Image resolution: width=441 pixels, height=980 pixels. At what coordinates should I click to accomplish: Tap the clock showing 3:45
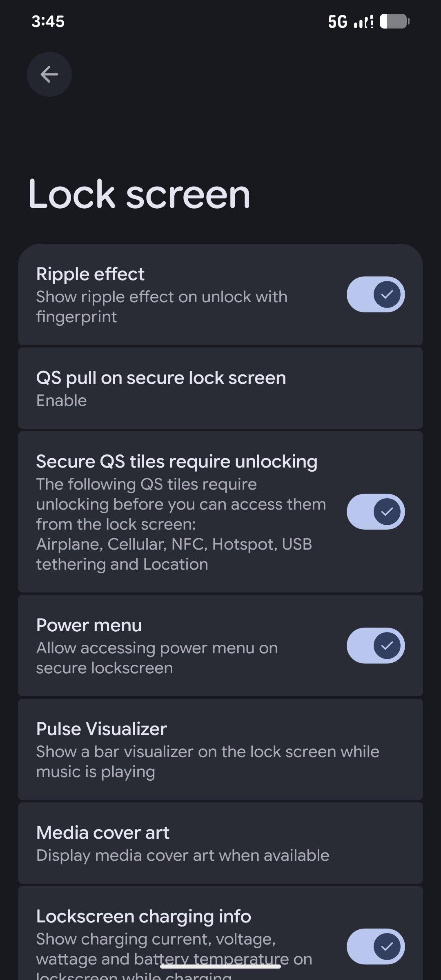(48, 21)
